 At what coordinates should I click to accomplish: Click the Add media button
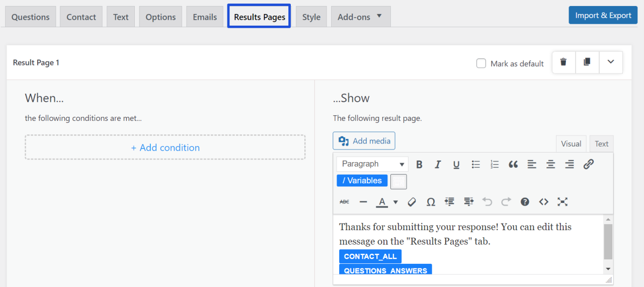click(x=364, y=141)
